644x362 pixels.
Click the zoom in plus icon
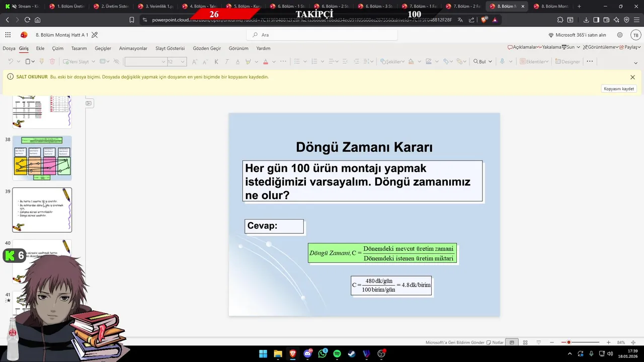click(608, 342)
